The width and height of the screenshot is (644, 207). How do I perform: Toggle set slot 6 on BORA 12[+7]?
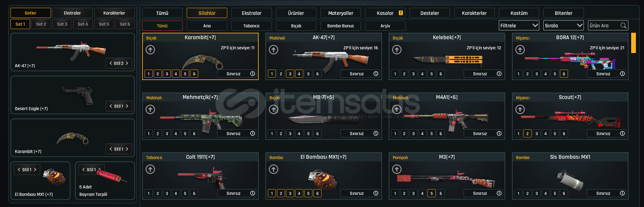[x=564, y=74]
